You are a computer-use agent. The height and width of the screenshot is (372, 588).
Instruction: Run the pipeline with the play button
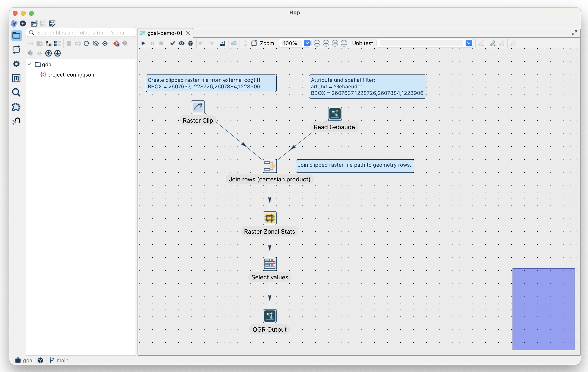pos(143,43)
